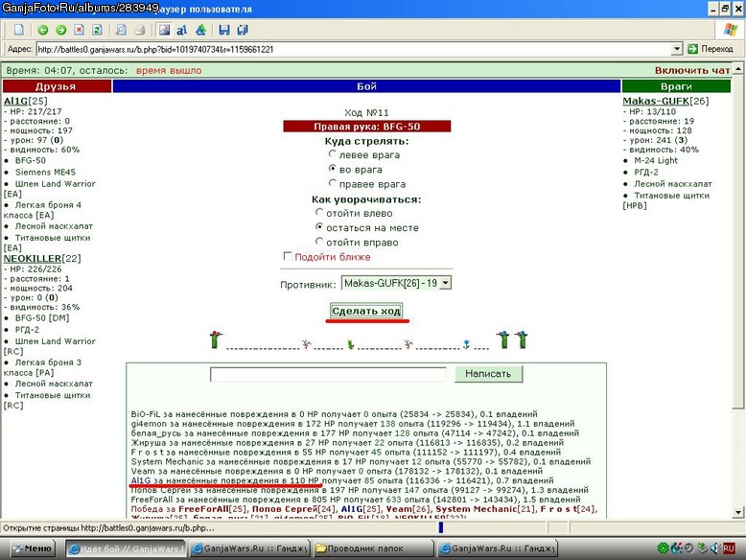746x560 pixels.
Task: Click the new blank page toolbar icon
Action: click(19, 30)
